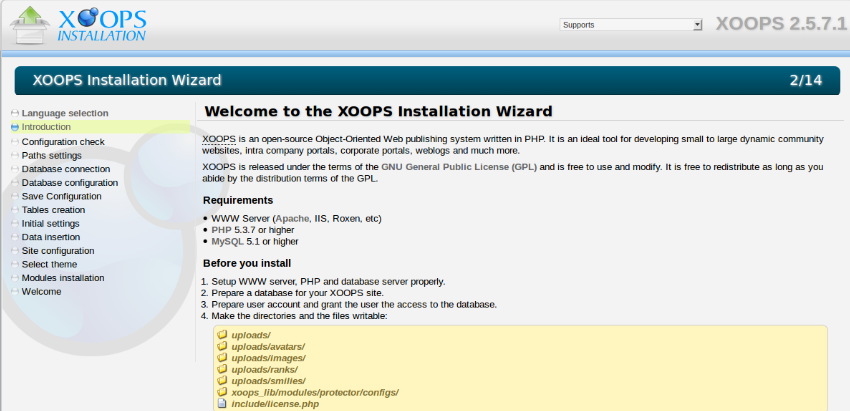
Task: Select the Tables creation step
Action: [x=53, y=210]
